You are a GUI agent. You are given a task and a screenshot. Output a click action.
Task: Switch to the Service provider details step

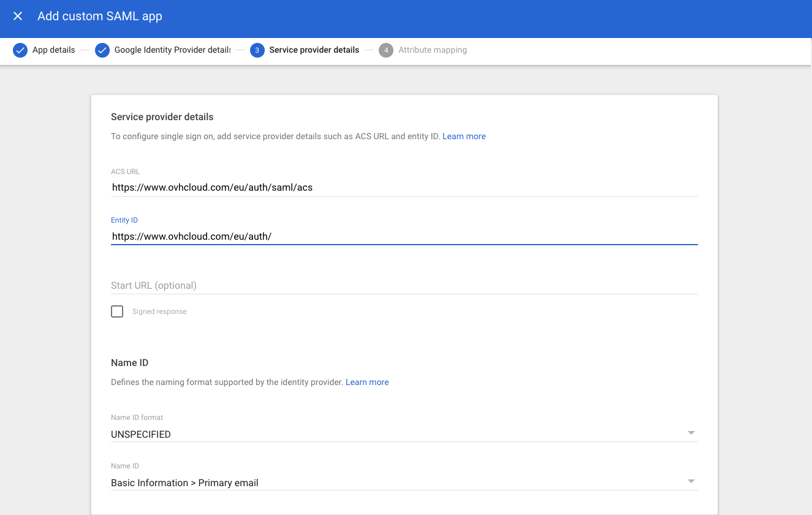[x=314, y=50]
